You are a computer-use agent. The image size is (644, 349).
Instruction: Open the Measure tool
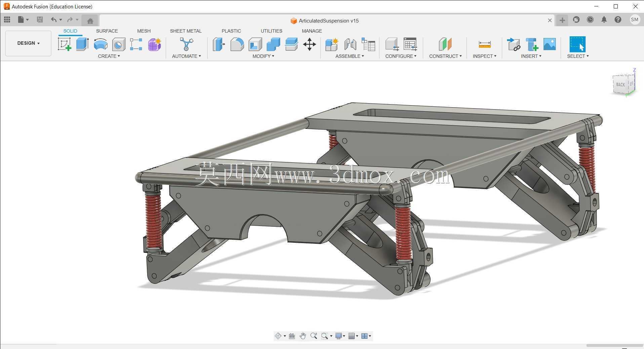coord(485,44)
